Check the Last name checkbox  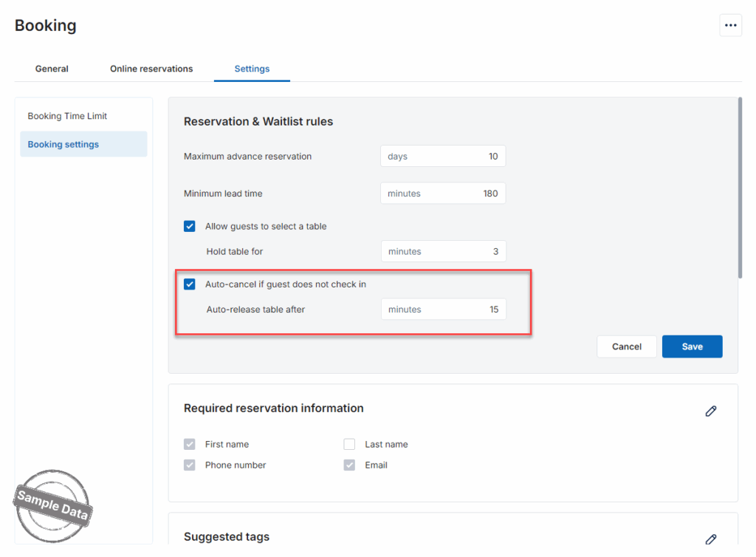[x=349, y=445]
